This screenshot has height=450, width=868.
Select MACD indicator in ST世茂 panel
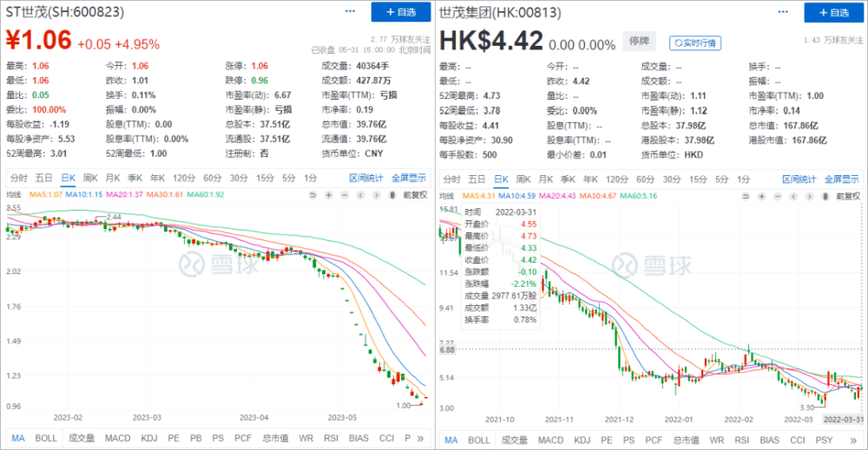click(x=117, y=439)
